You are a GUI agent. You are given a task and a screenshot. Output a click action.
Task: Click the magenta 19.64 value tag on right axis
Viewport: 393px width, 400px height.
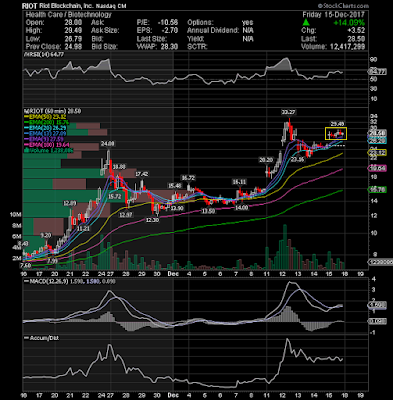pos(377,168)
